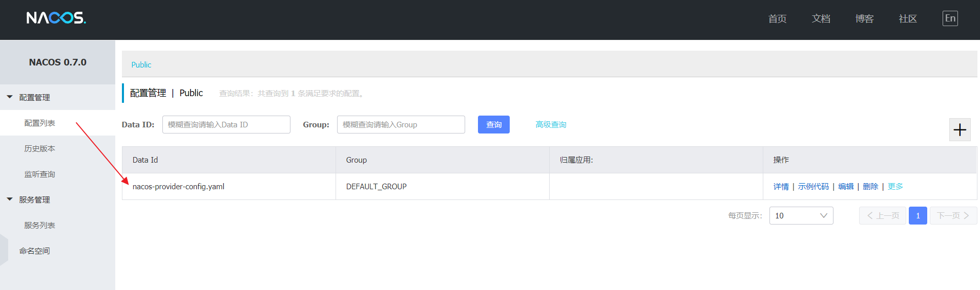
Task: Open the 每页显示 page size dropdown
Action: tap(801, 215)
